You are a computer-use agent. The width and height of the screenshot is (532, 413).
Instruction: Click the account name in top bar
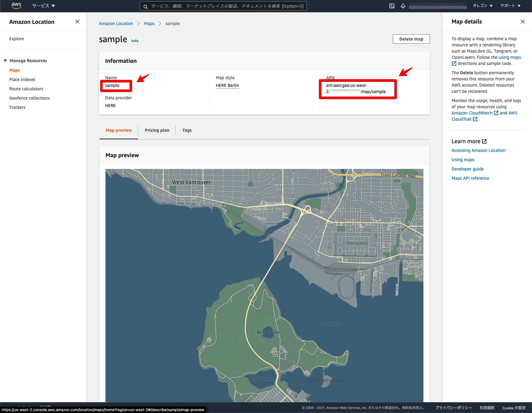pyautogui.click(x=438, y=6)
